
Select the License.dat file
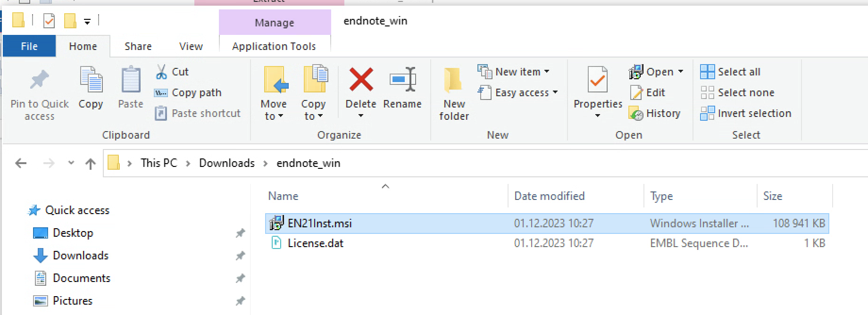coord(315,243)
